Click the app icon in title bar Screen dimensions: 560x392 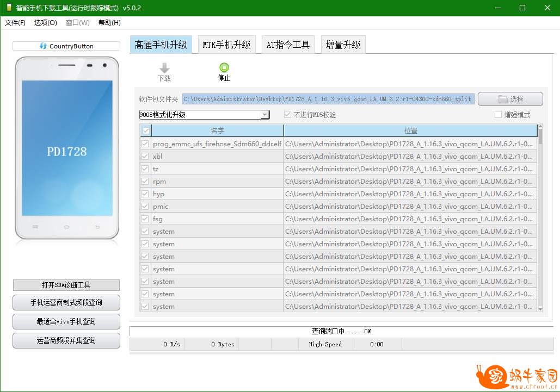(x=9, y=8)
